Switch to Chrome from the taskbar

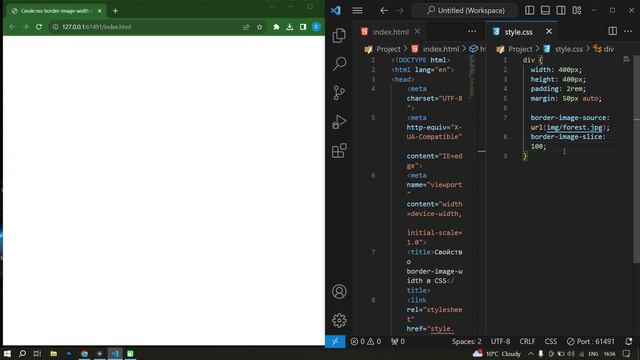click(x=84, y=353)
